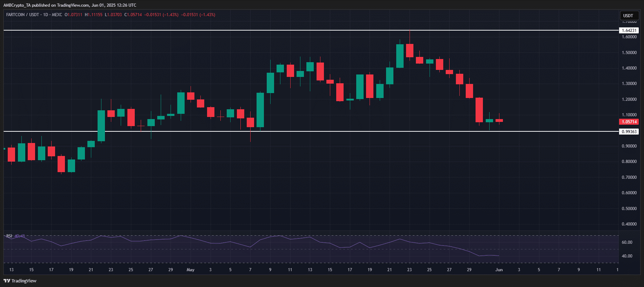
Task: Click the RSI indicator label
Action: click(9, 236)
